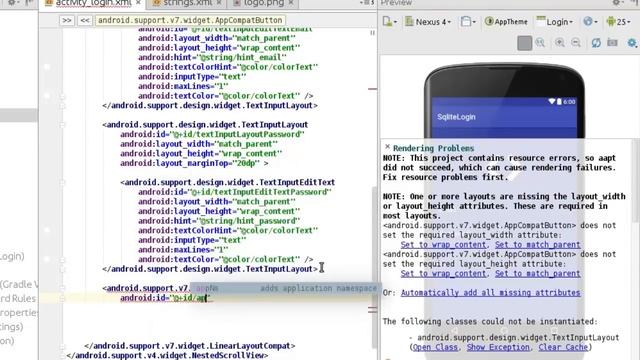Click the Open Class link
Screen dimensions: 640x360
click(435, 347)
